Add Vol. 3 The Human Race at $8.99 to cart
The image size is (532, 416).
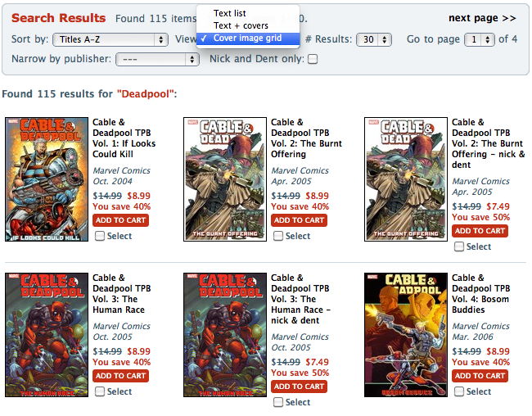120,376
